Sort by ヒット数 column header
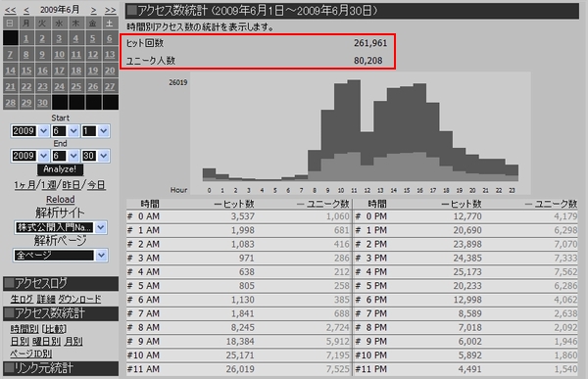The image size is (588, 379). 234,204
